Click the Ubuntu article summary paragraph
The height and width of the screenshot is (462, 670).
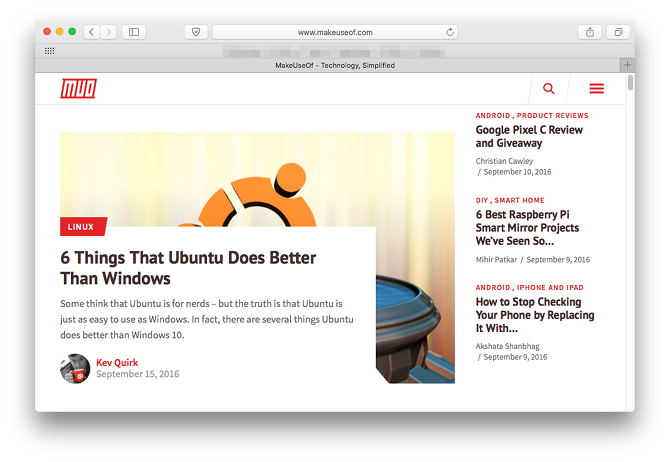207,319
